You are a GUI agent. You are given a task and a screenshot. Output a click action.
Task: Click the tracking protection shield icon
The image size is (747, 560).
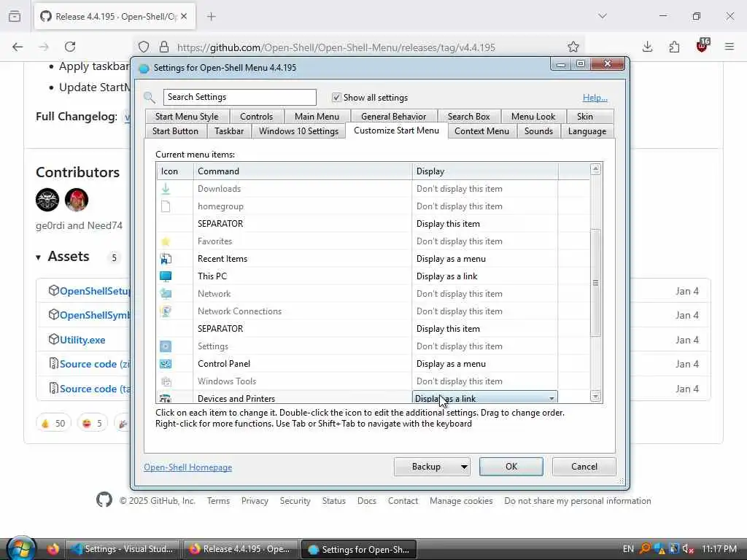coord(144,47)
